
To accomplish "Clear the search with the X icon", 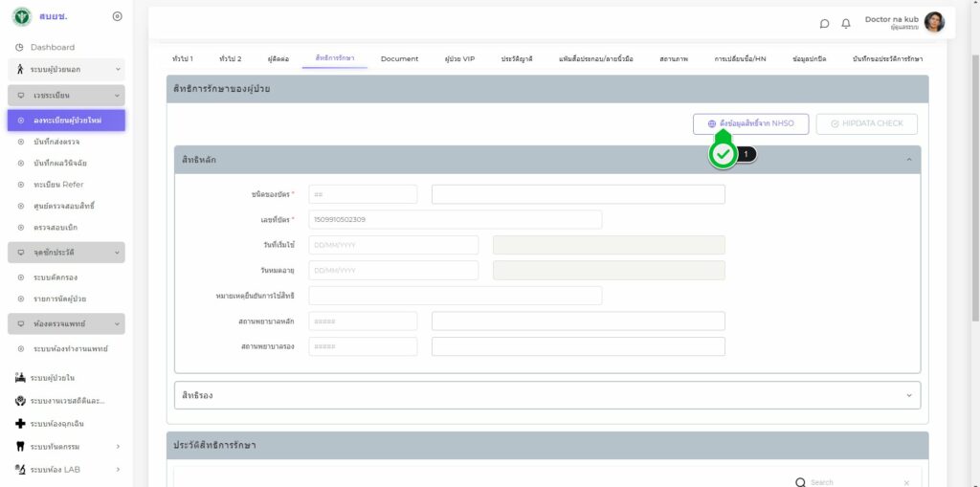I will [906, 482].
